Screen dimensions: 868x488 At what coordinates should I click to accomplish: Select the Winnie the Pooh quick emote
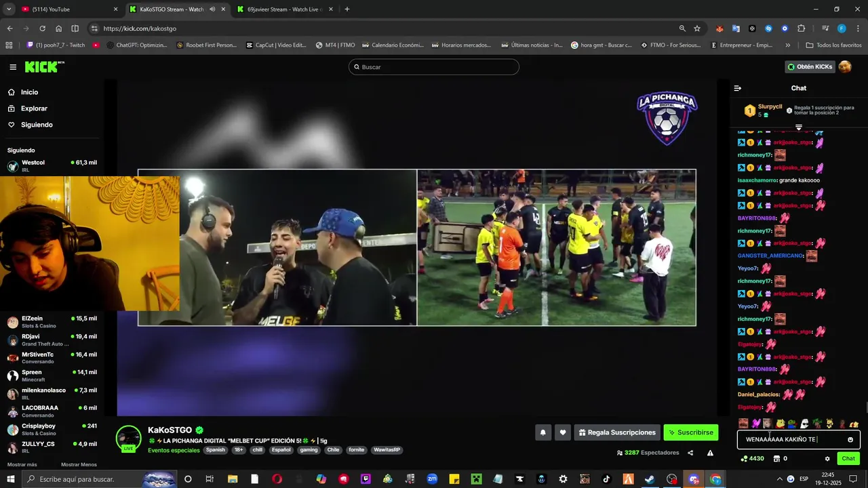(781, 424)
